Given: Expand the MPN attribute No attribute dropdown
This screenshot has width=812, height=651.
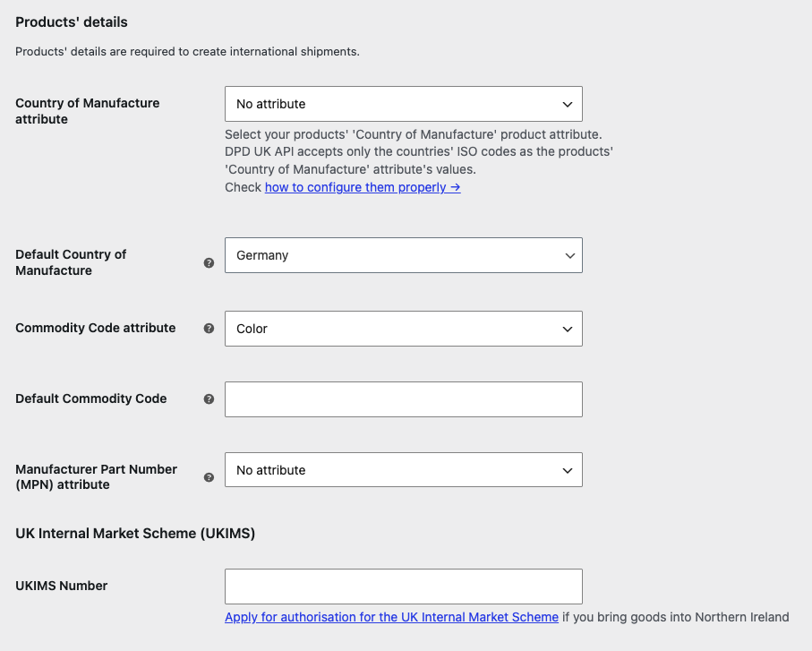Looking at the screenshot, I should (404, 470).
